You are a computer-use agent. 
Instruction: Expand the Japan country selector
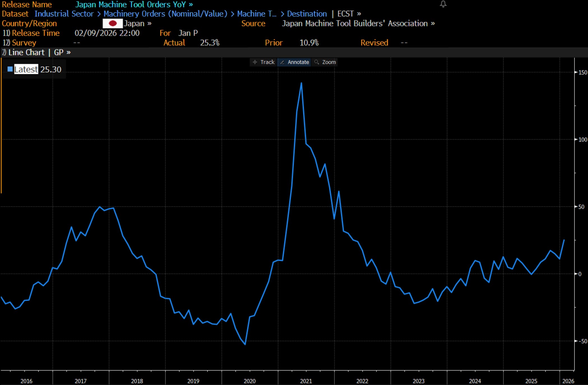tap(137, 24)
